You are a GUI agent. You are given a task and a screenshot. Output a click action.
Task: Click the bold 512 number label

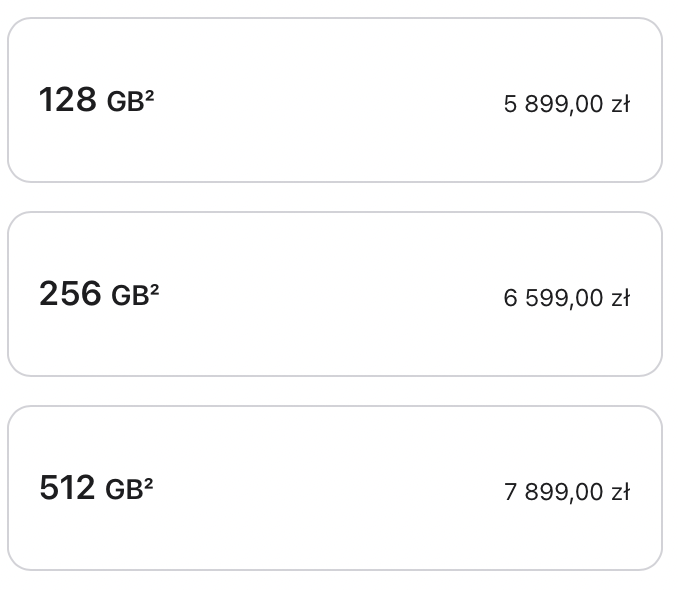pos(67,487)
